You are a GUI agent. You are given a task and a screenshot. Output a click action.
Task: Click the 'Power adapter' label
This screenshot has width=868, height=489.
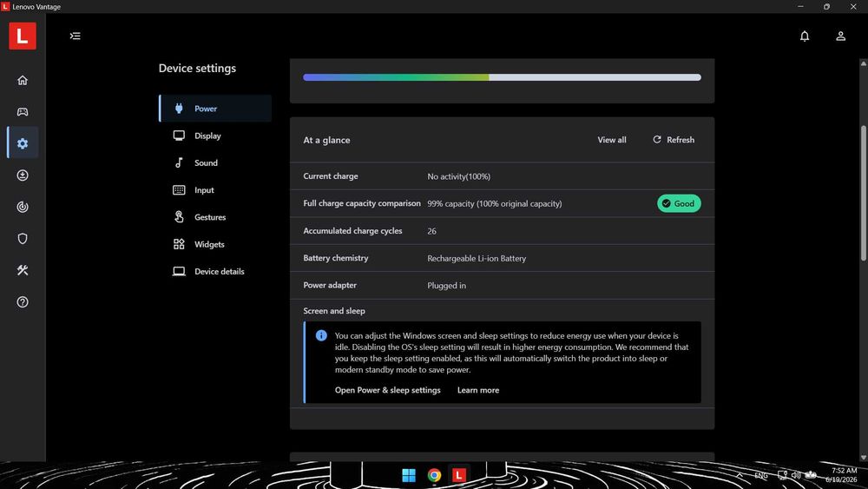pyautogui.click(x=329, y=285)
